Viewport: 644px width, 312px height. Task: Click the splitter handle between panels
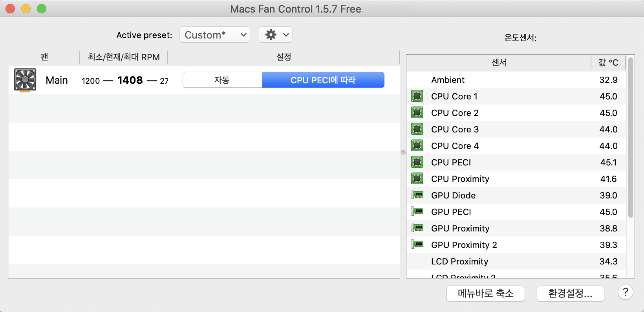(x=403, y=152)
